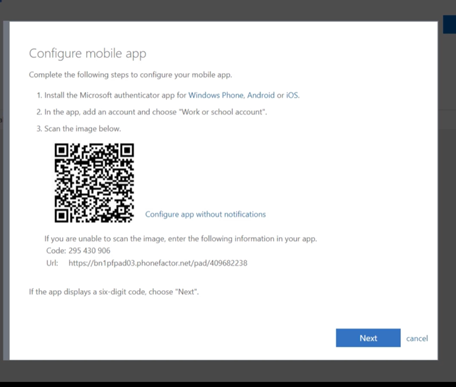Open the Windows Phone app link
This screenshot has height=387, width=456.
point(216,95)
